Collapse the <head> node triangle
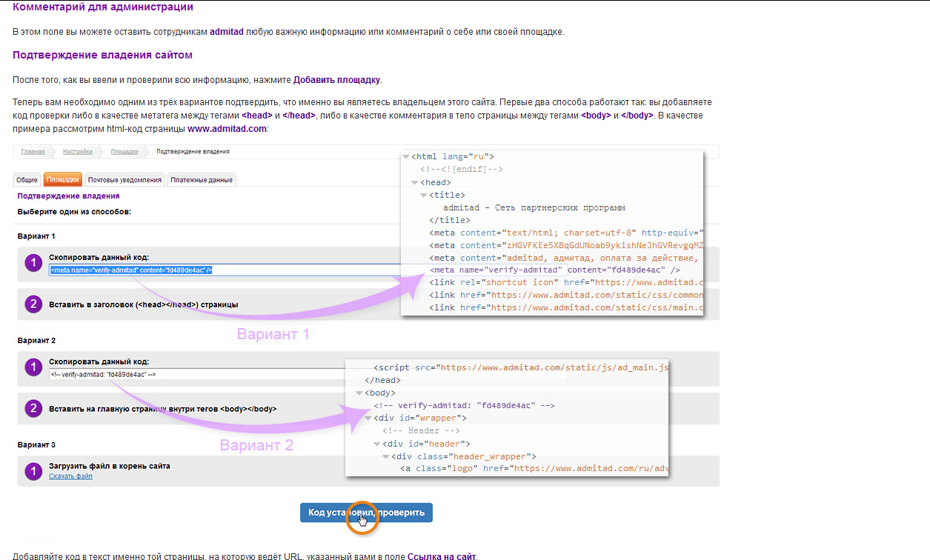 click(x=414, y=182)
